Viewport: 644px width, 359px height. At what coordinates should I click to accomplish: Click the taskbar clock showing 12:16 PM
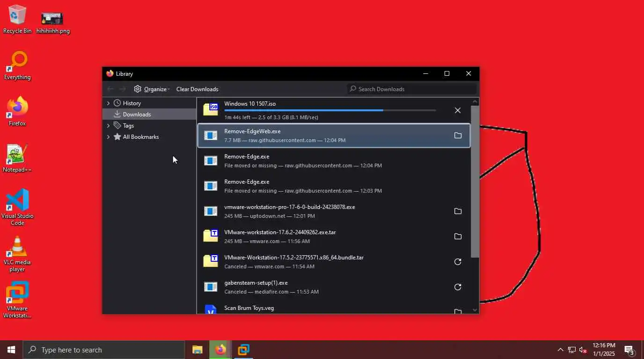point(604,350)
